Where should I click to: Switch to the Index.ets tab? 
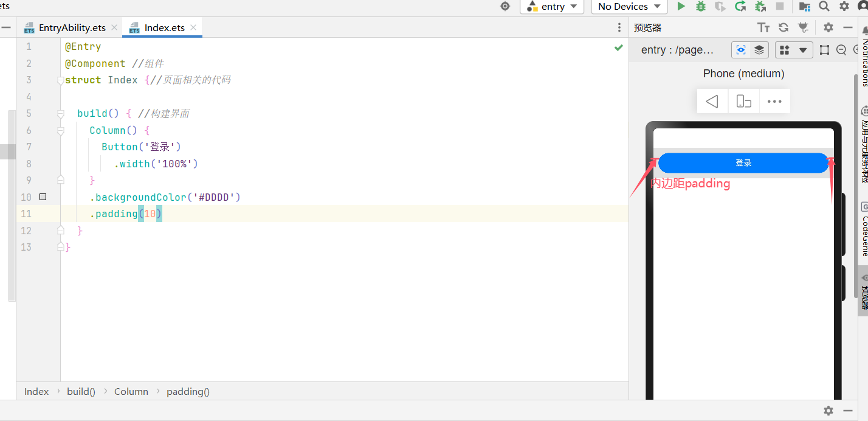(x=164, y=27)
